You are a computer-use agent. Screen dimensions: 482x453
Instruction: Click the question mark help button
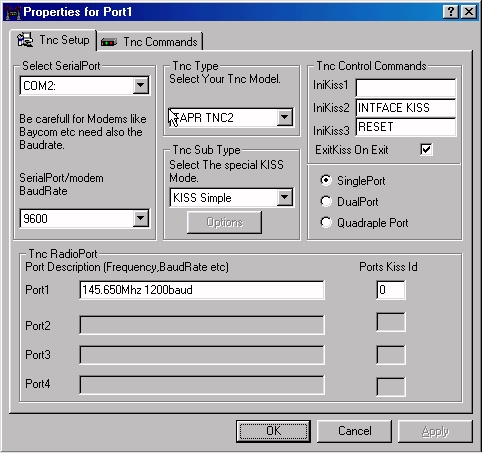[x=451, y=12]
